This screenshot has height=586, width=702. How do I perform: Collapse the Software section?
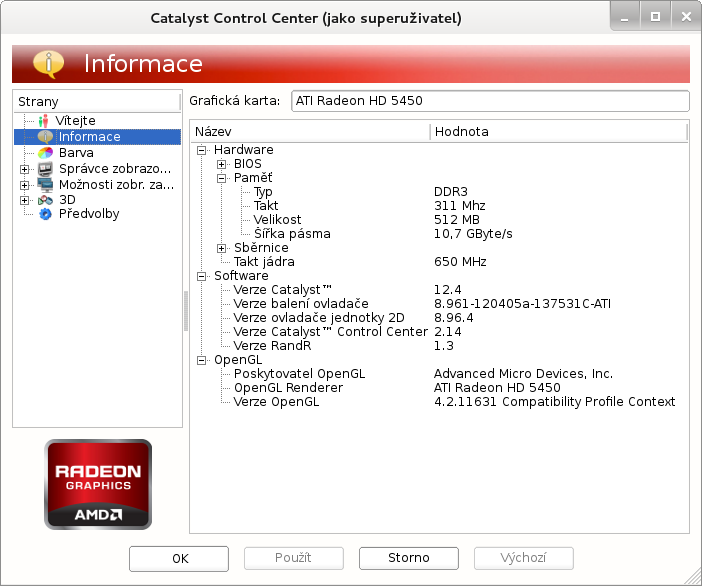click(x=201, y=276)
